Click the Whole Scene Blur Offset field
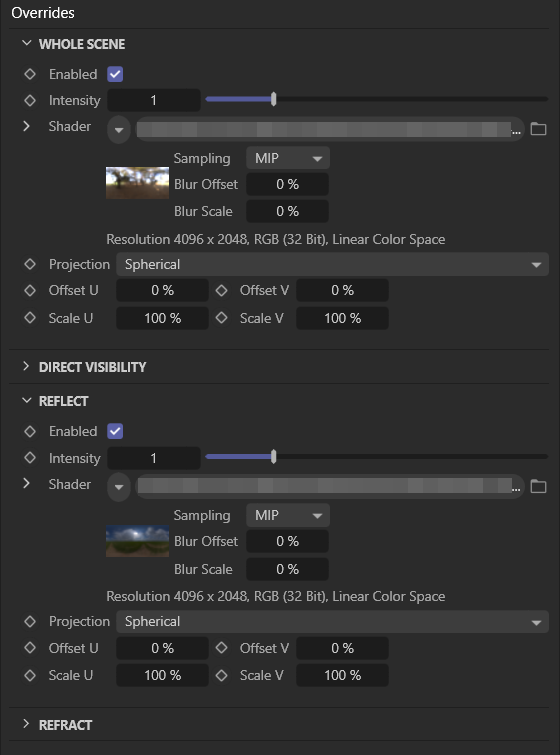Viewport: 560px width, 755px height. click(287, 184)
